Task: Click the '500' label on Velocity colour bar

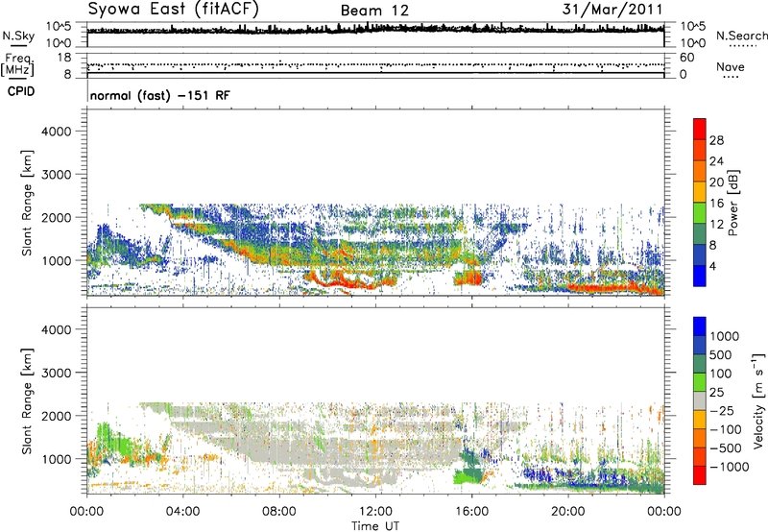Action: pos(723,355)
